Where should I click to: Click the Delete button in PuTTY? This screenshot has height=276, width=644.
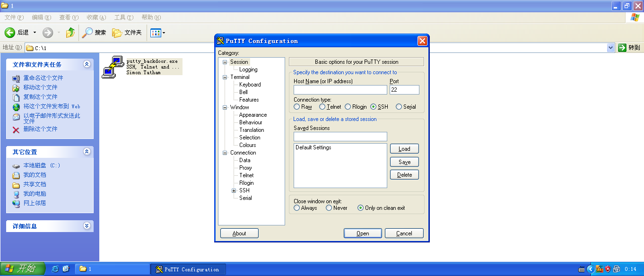tap(404, 175)
